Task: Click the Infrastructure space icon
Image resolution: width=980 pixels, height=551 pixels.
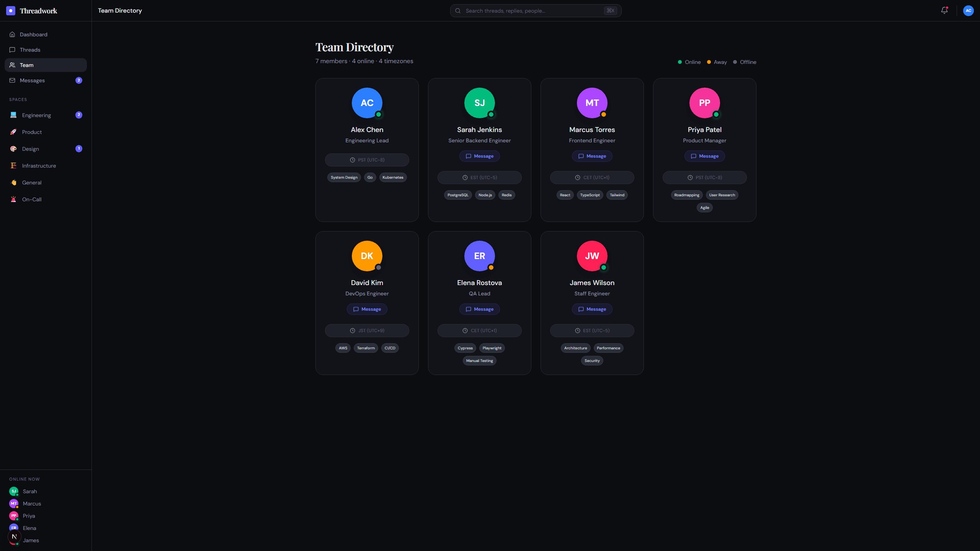Action: tap(13, 166)
